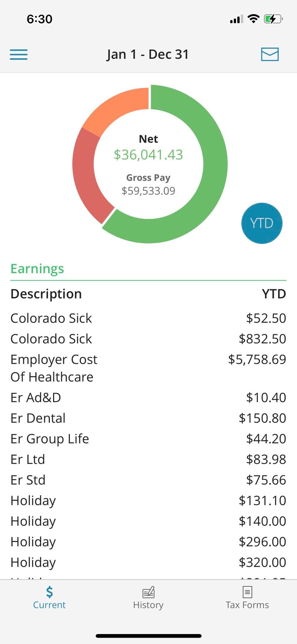
Task: Tap the Net $36,041.43 amount
Action: click(x=148, y=155)
